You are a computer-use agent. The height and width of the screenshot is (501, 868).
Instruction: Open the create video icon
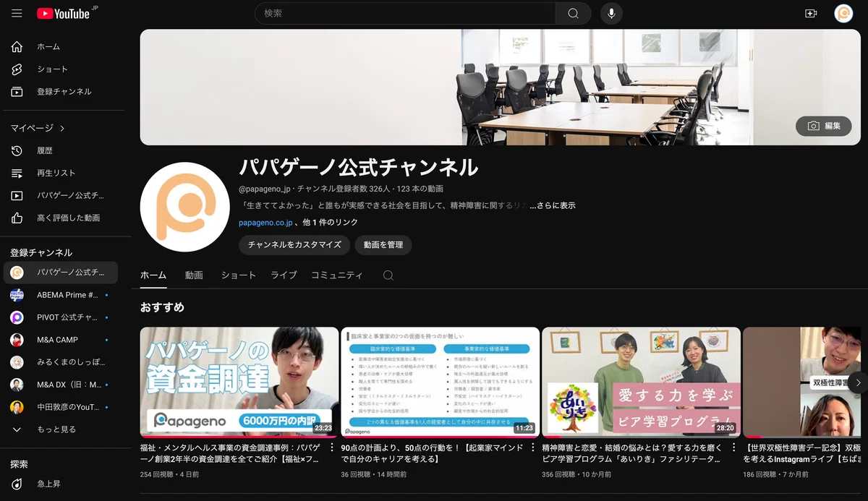point(810,14)
